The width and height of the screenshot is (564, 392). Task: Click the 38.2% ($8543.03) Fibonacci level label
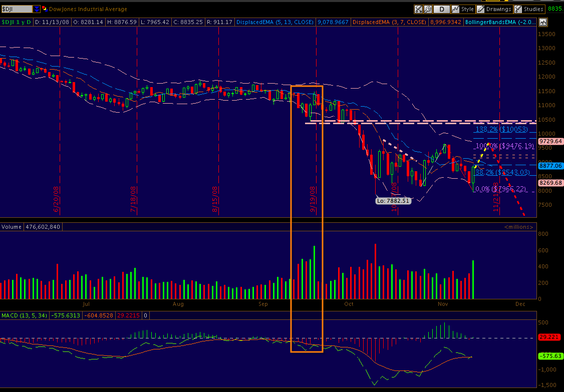pyautogui.click(x=502, y=172)
